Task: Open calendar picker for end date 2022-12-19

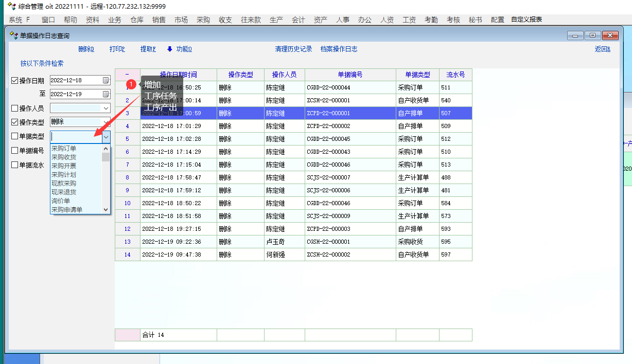Action: point(106,94)
